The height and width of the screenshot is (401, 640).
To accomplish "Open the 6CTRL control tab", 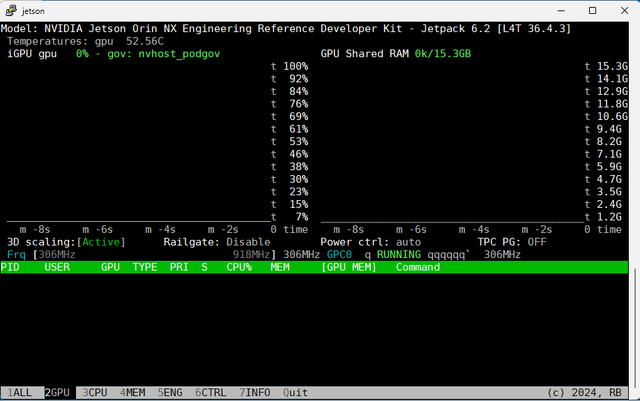I will point(210,393).
